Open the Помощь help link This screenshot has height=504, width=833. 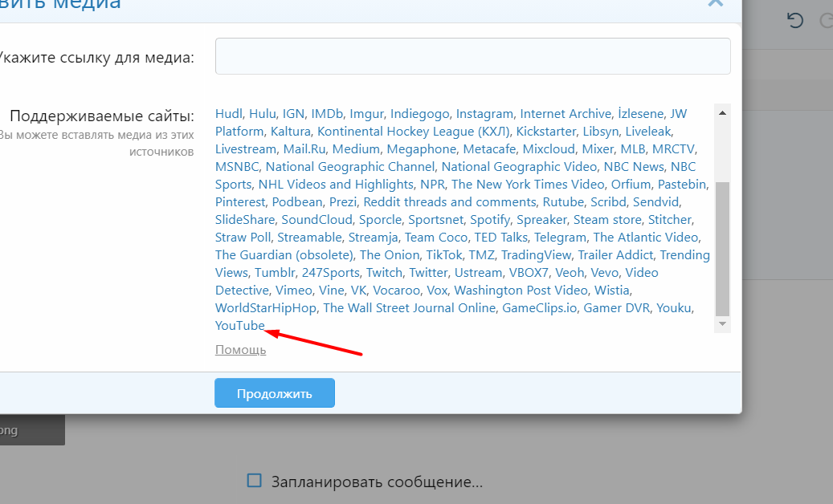pos(240,350)
